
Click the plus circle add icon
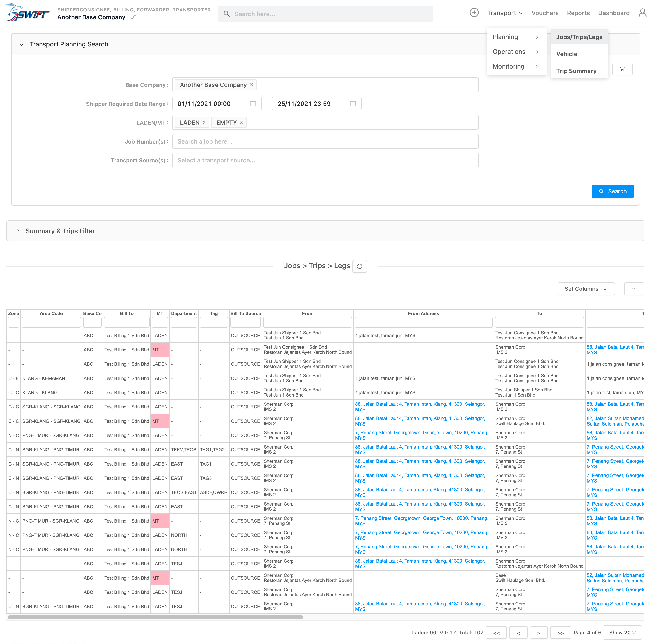[x=474, y=13]
